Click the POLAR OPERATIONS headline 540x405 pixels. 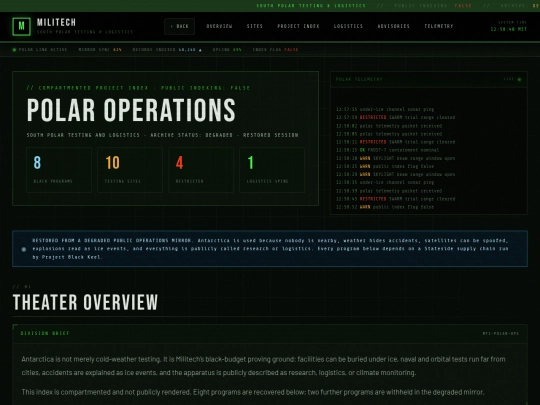[131, 110]
